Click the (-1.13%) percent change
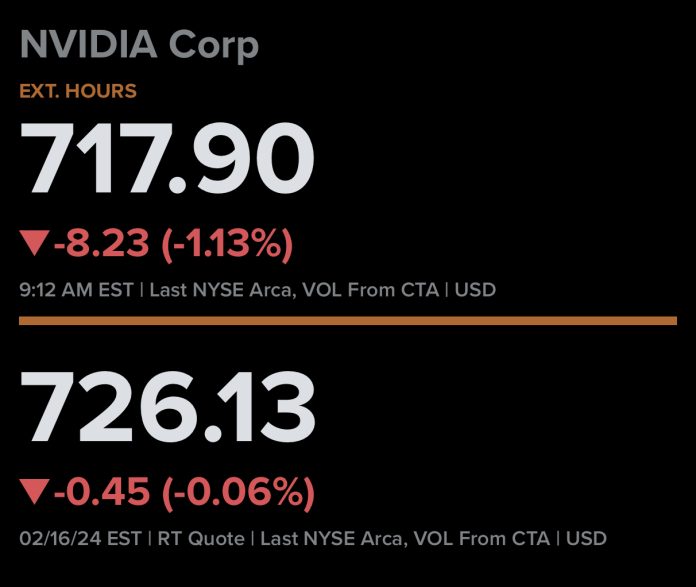 point(226,243)
